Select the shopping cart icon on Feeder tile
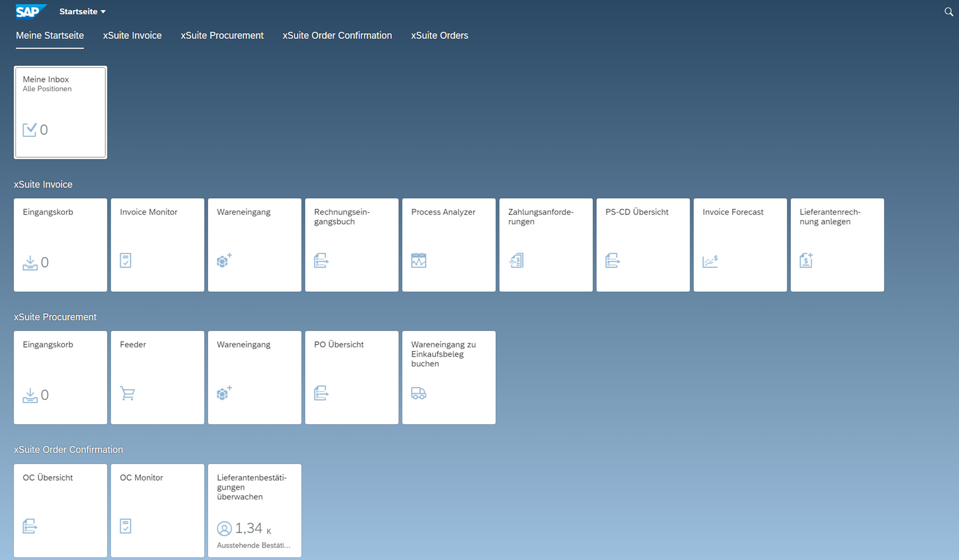959x560 pixels. pos(128,394)
